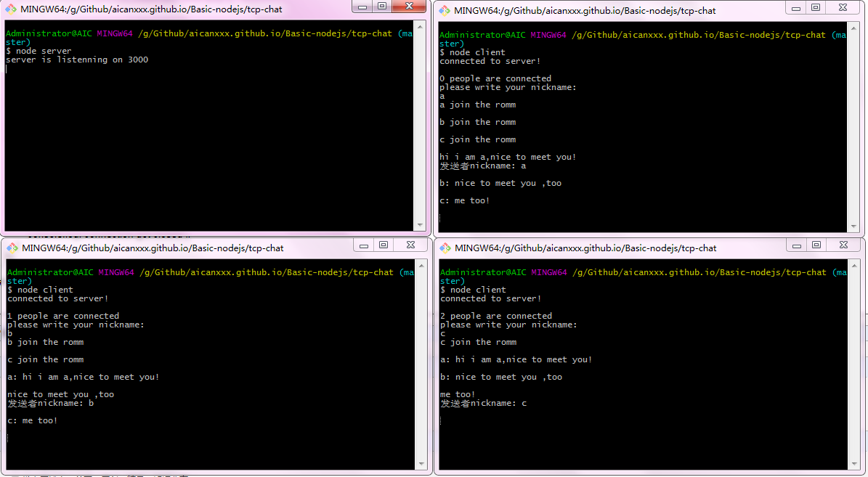Click 'c: me too!' in client a window
Viewport: 868px width, 477px height.
point(464,201)
